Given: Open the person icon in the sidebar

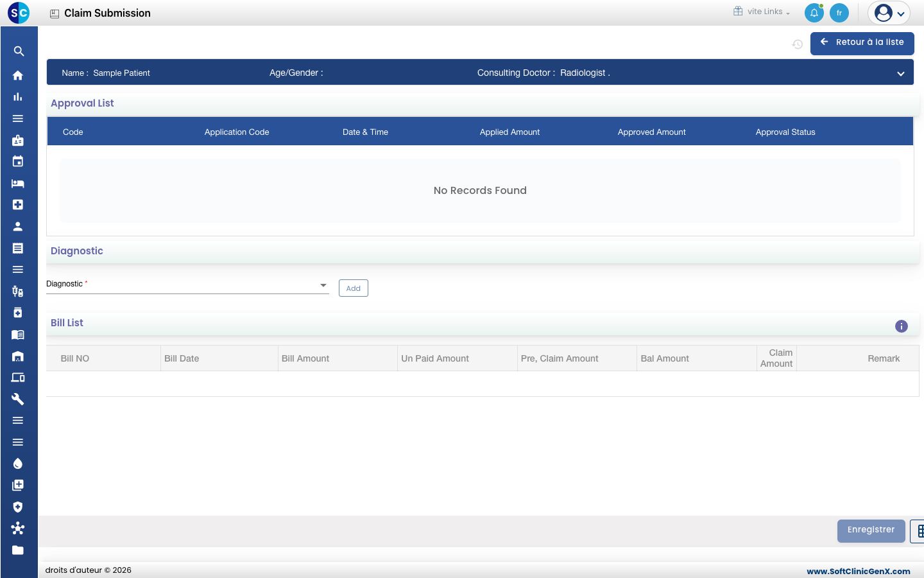Looking at the screenshot, I should pyautogui.click(x=18, y=226).
